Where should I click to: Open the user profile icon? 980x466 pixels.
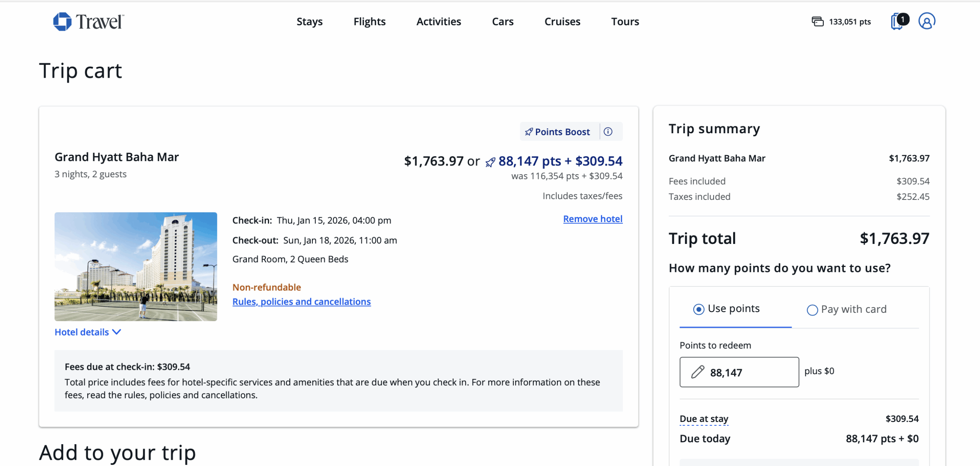click(927, 21)
